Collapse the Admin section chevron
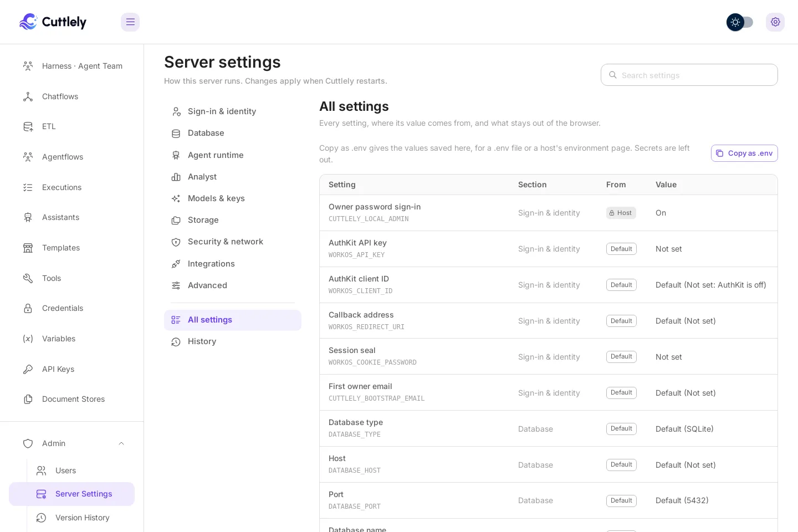 tap(121, 443)
